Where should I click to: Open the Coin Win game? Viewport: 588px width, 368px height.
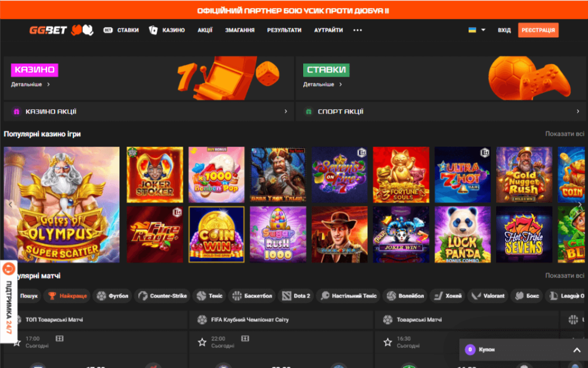pyautogui.click(x=216, y=235)
